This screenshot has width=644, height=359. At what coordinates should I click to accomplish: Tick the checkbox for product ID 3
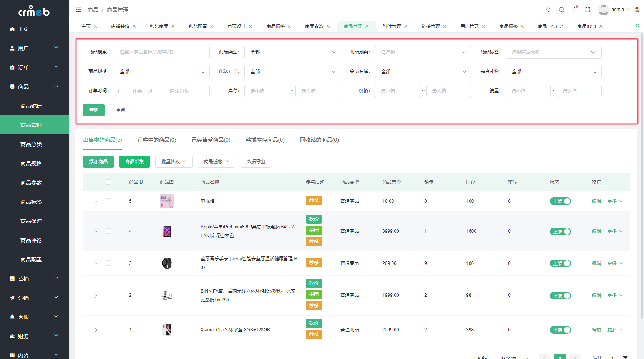pyautogui.click(x=109, y=263)
